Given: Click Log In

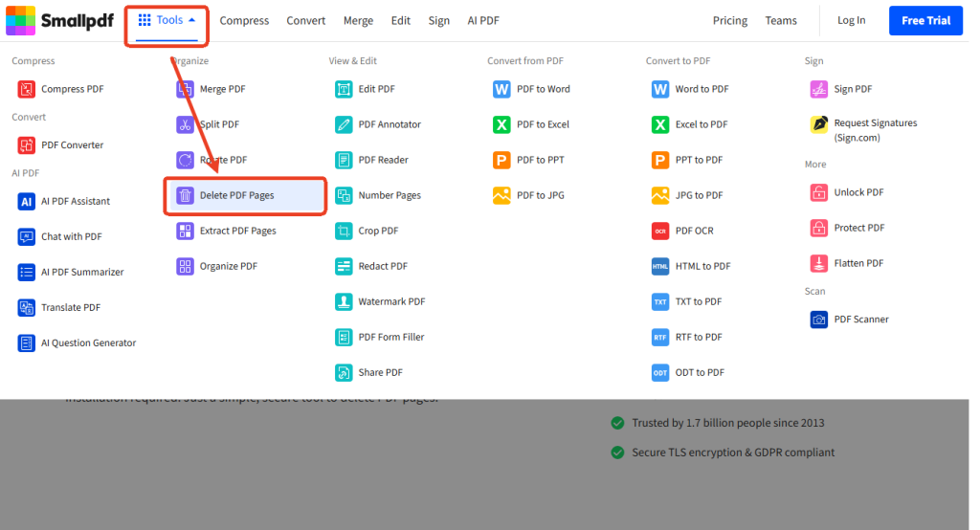Looking at the screenshot, I should click(851, 21).
